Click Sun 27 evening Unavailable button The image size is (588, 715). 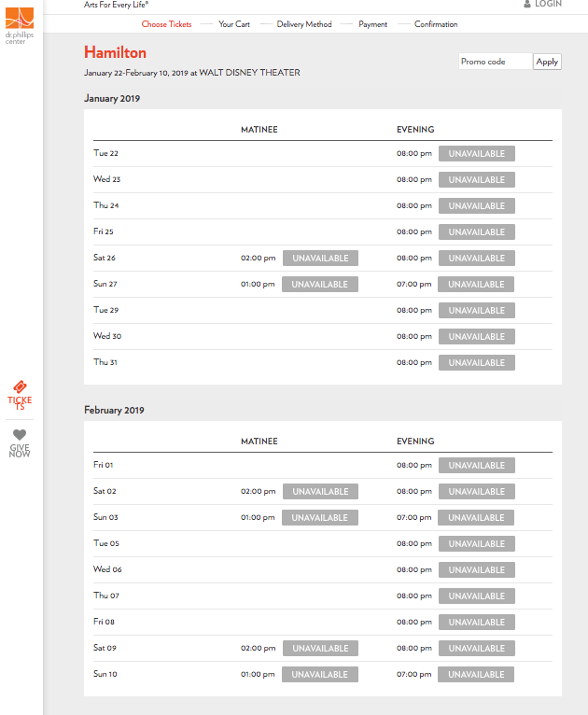tap(476, 284)
